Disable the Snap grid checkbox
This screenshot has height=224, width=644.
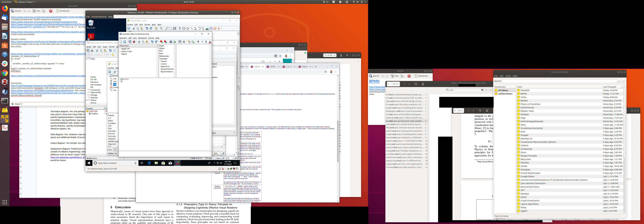[x=207, y=158]
